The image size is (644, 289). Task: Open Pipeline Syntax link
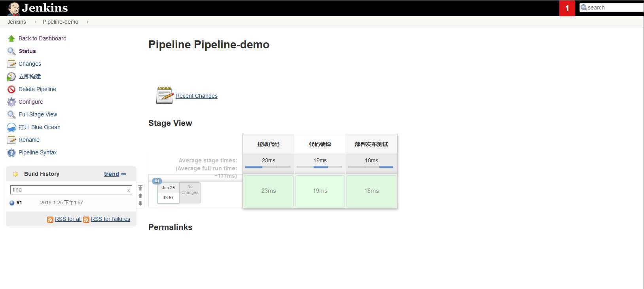coord(38,152)
